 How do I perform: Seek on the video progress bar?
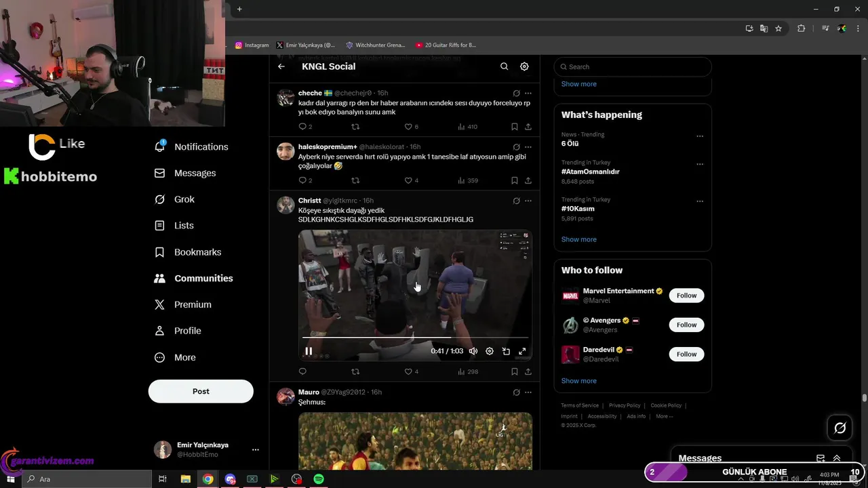[x=415, y=337]
